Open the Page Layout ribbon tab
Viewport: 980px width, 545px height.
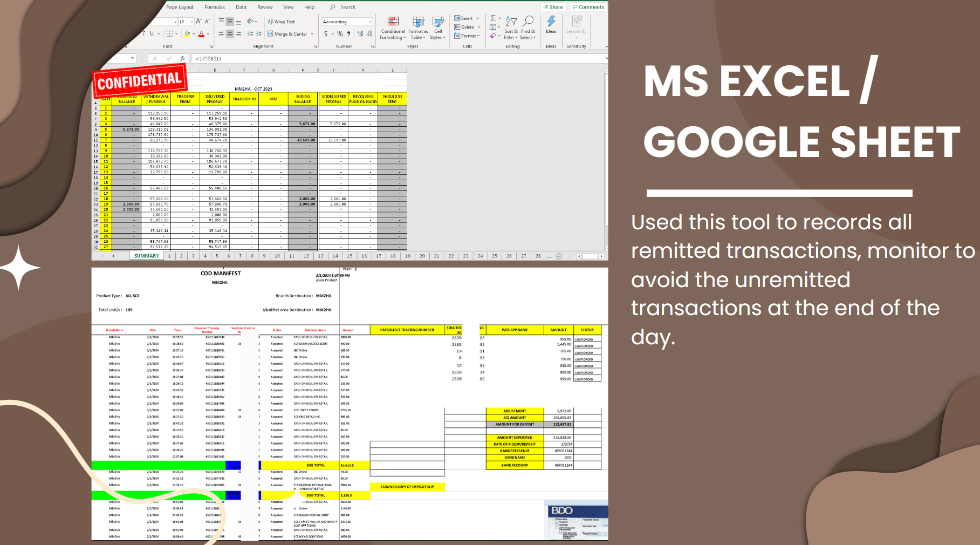[x=180, y=7]
